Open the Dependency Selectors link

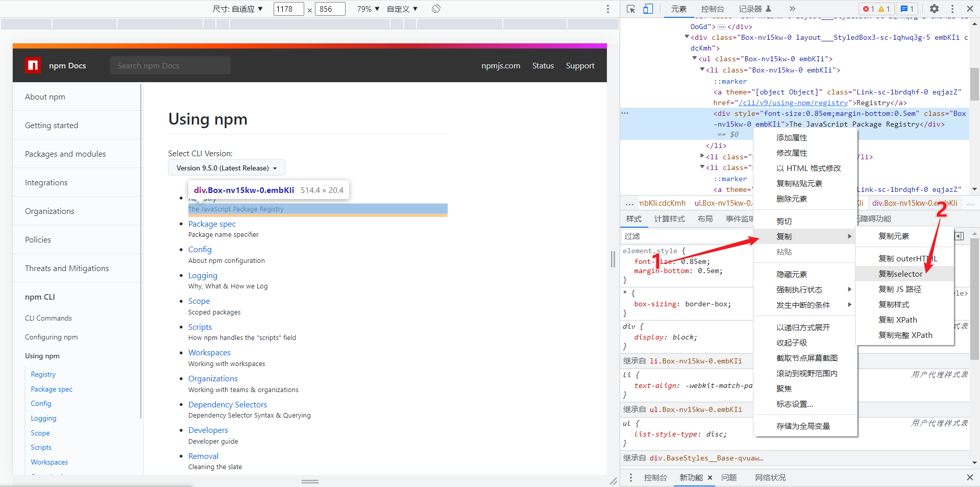pos(228,404)
